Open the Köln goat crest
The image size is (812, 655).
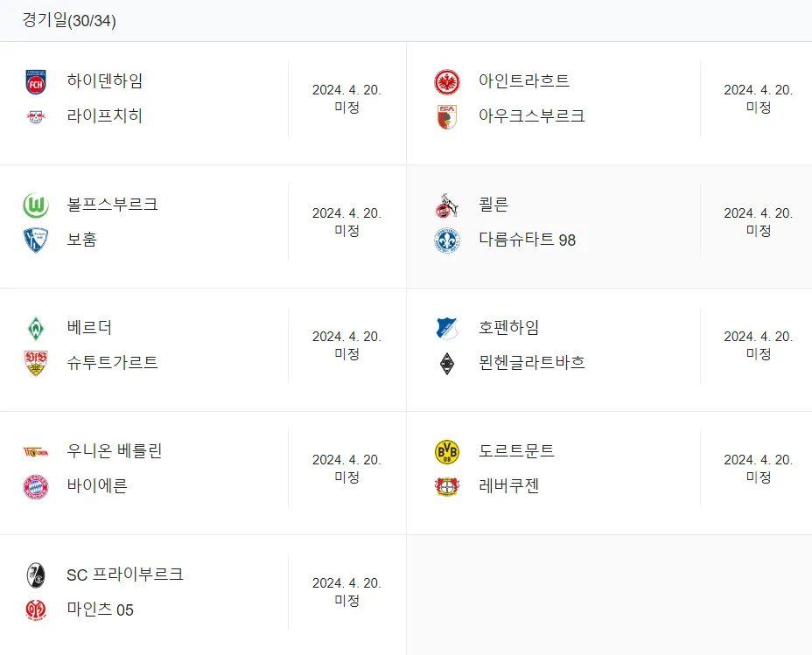point(447,206)
